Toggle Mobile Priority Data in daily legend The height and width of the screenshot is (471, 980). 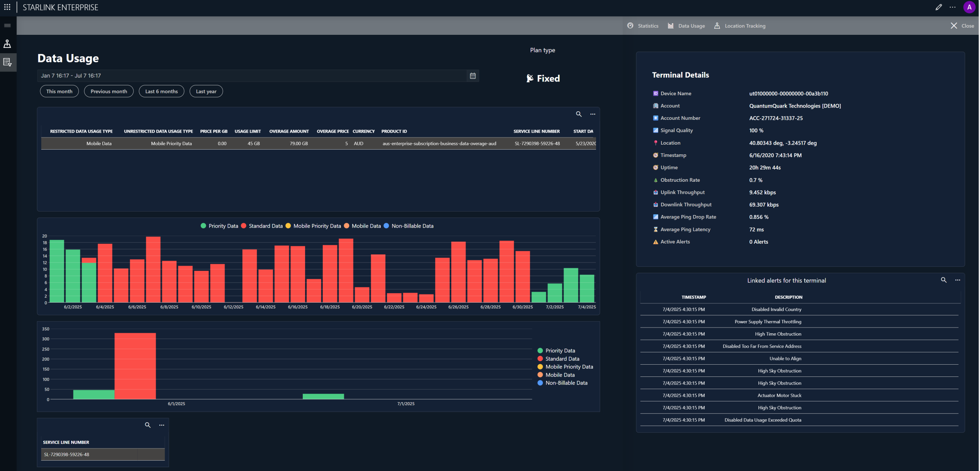click(x=313, y=226)
